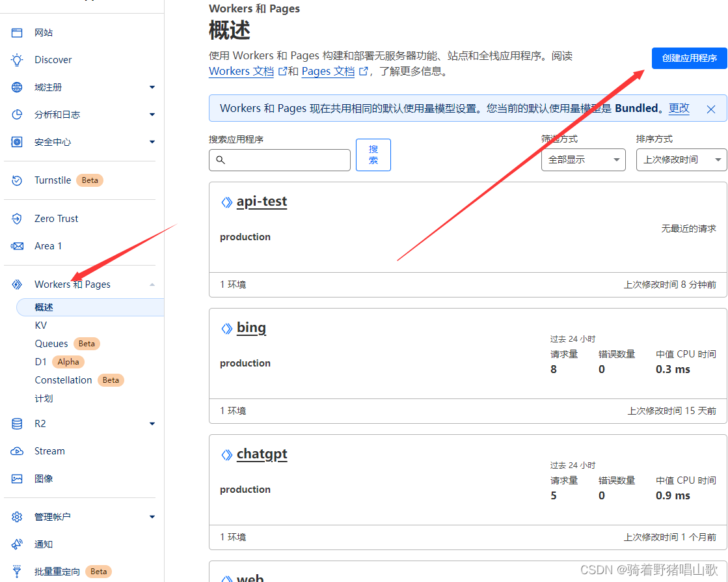The height and width of the screenshot is (582, 728).
Task: Click the '上次修改时间 8 分钟前' text
Action: [669, 284]
